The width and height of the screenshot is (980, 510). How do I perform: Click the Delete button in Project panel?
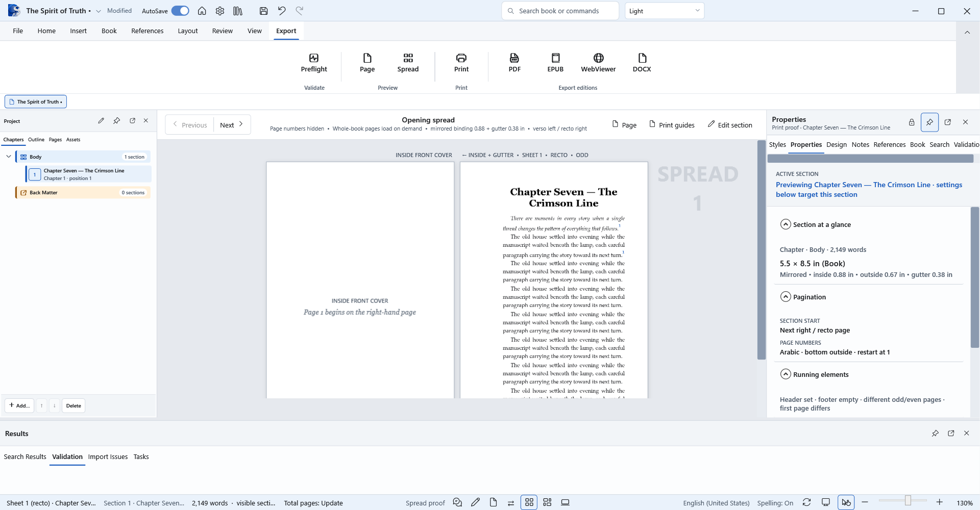click(x=73, y=405)
